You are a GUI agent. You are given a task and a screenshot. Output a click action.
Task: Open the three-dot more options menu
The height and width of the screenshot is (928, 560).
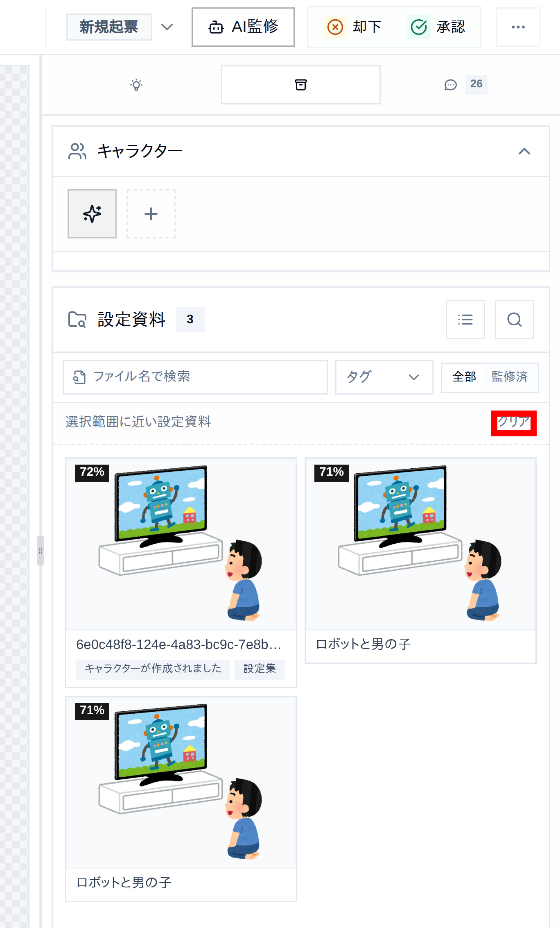pos(518,27)
